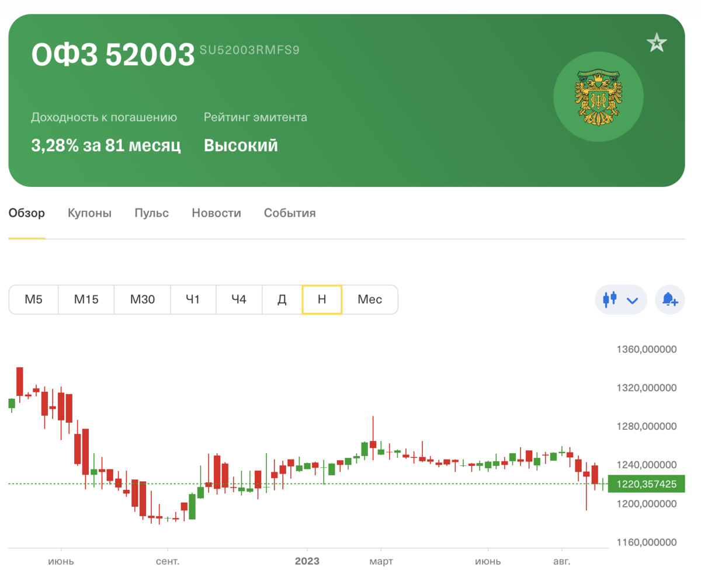This screenshot has height=588, width=701.
Task: Switch to the Обзор tab
Action: point(26,213)
